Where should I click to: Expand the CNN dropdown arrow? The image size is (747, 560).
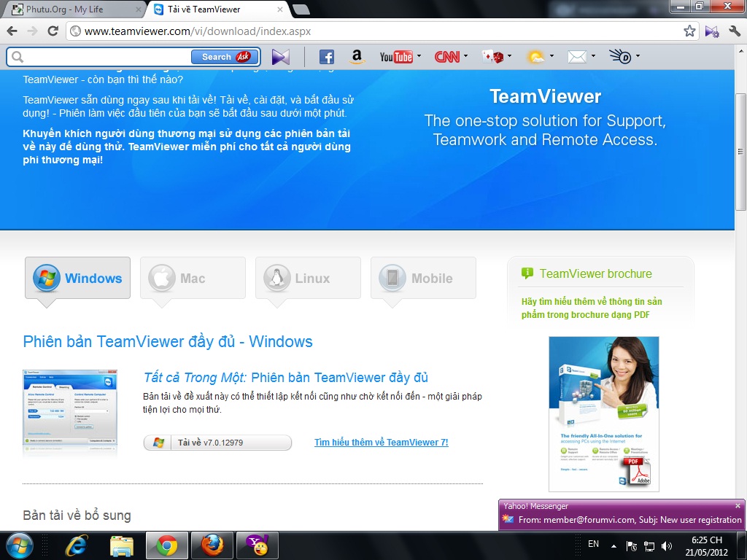tap(466, 56)
